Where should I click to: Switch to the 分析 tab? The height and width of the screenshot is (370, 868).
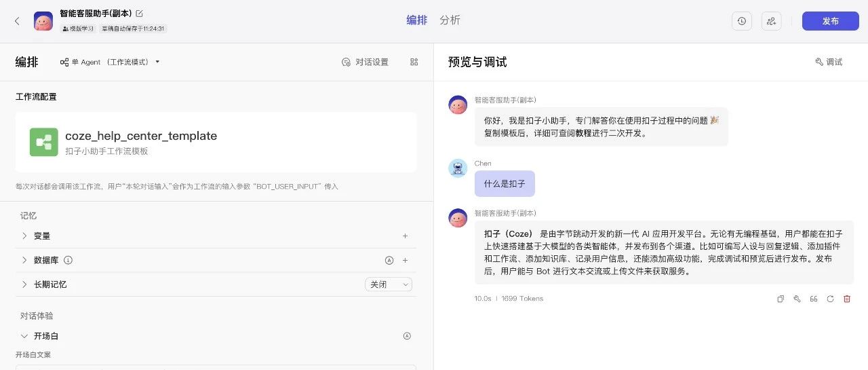pos(450,20)
